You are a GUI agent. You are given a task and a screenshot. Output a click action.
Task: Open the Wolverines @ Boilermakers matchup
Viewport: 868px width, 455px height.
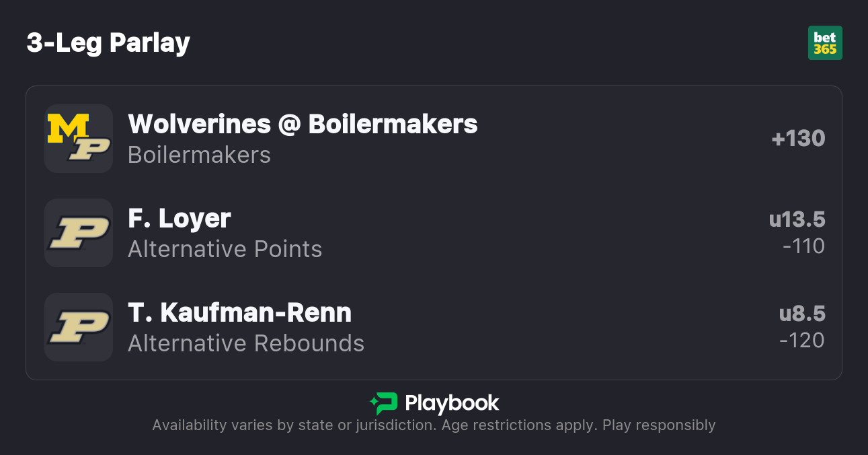tap(303, 124)
